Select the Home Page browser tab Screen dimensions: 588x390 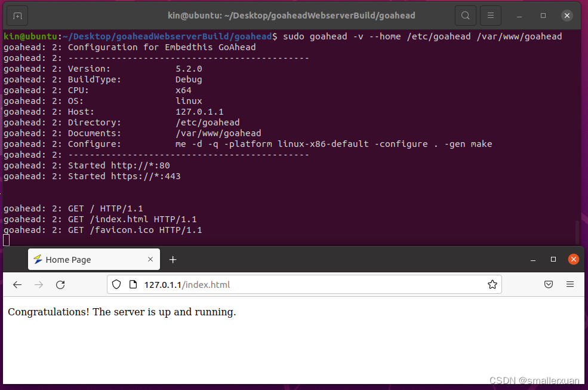tap(94, 259)
